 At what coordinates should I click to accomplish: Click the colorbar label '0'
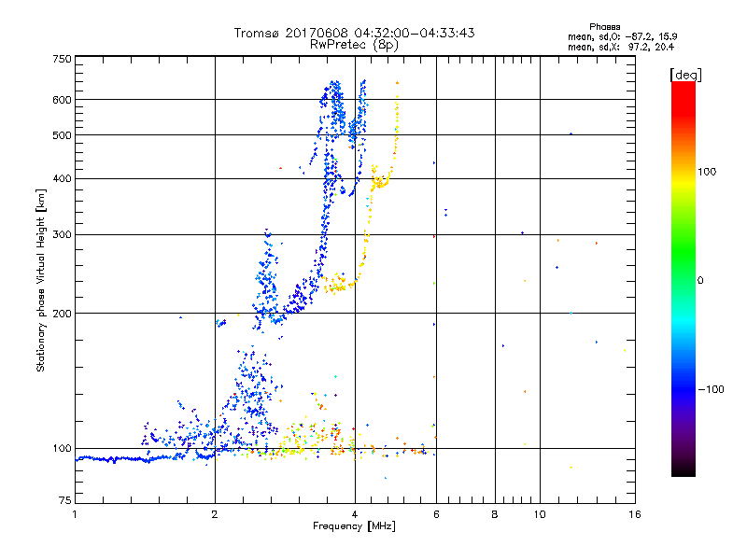point(700,281)
